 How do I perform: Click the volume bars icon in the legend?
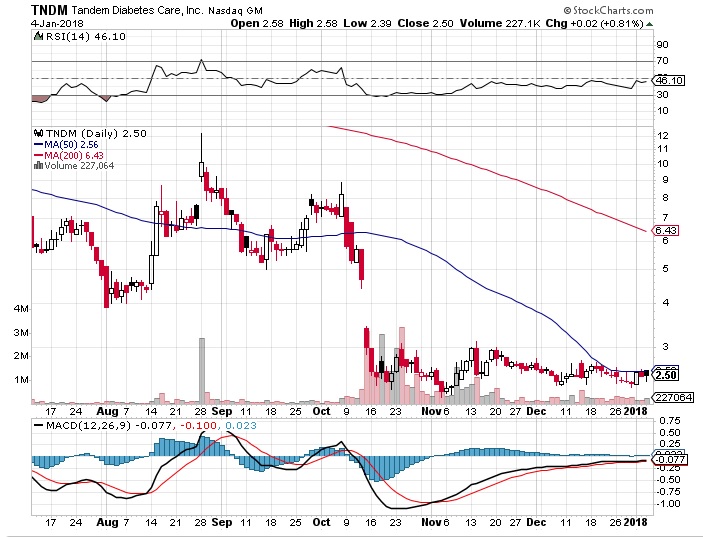[39, 165]
